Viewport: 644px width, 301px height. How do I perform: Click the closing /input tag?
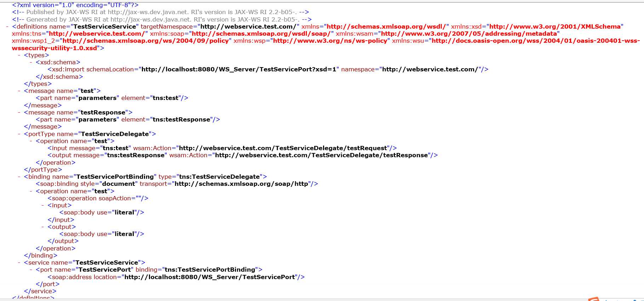[x=61, y=220]
